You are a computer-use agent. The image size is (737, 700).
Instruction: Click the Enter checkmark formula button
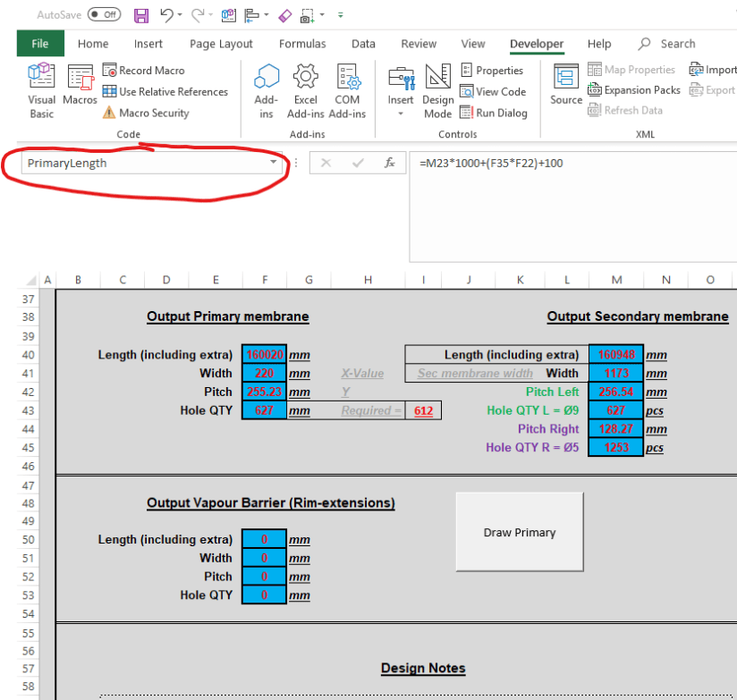tap(358, 163)
